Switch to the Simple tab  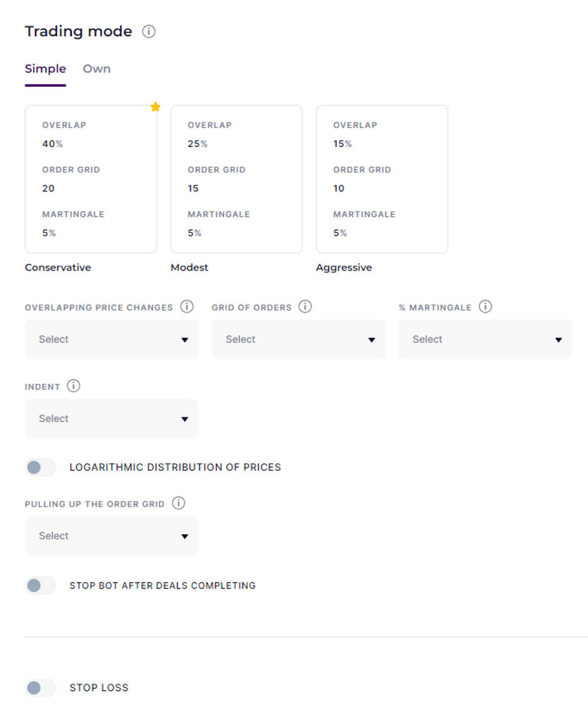click(x=46, y=69)
